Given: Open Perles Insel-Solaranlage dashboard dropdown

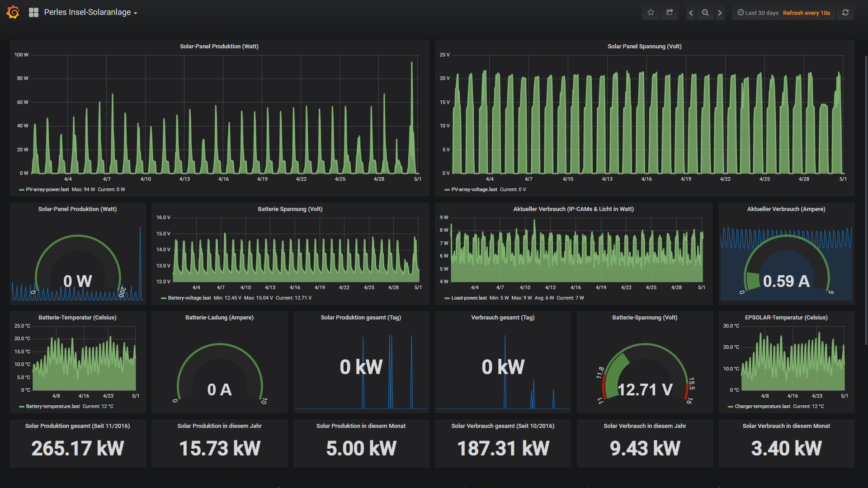Looking at the screenshot, I should point(90,13).
